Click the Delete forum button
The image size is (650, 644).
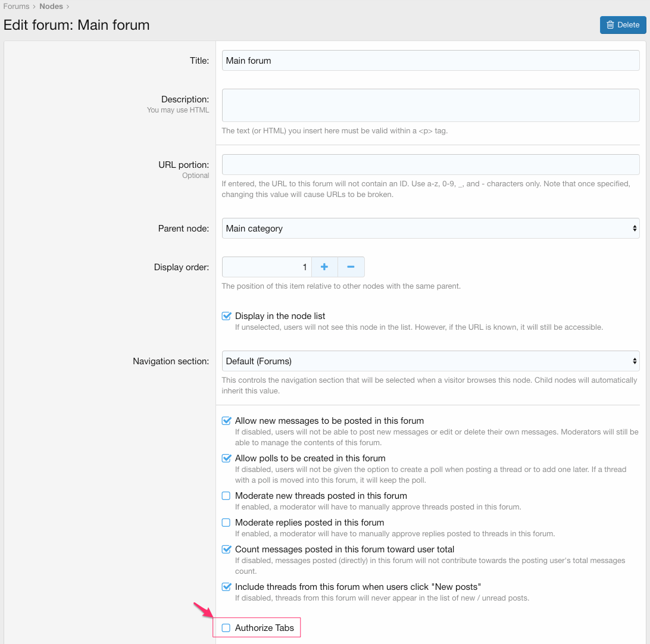[x=623, y=25]
